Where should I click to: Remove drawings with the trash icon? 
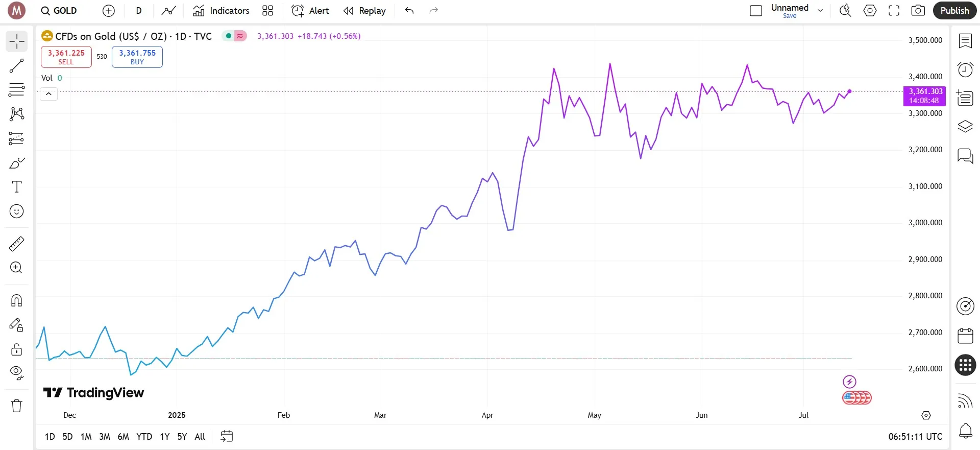(16, 406)
